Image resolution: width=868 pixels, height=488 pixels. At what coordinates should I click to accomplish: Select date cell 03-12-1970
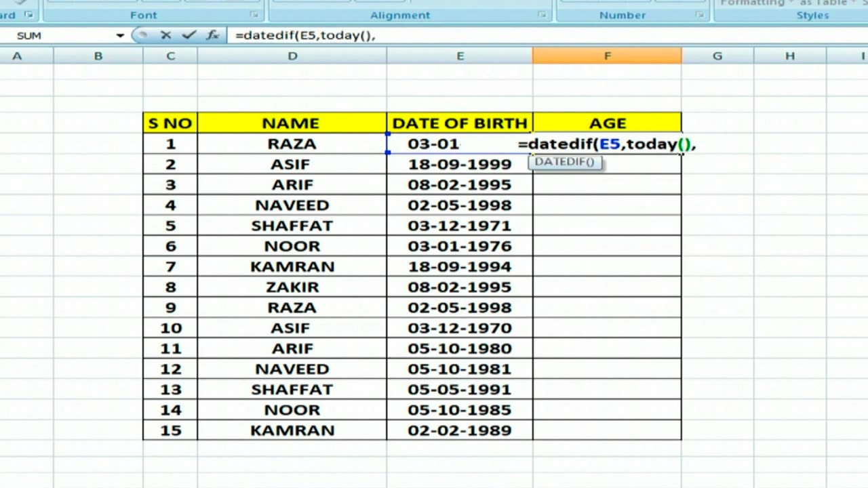pos(460,327)
